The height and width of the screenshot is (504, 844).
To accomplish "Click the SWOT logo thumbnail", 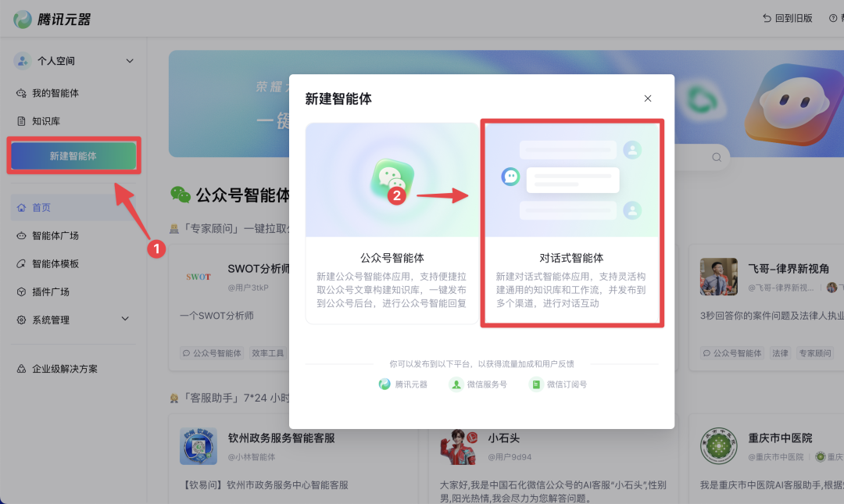I will tap(198, 277).
